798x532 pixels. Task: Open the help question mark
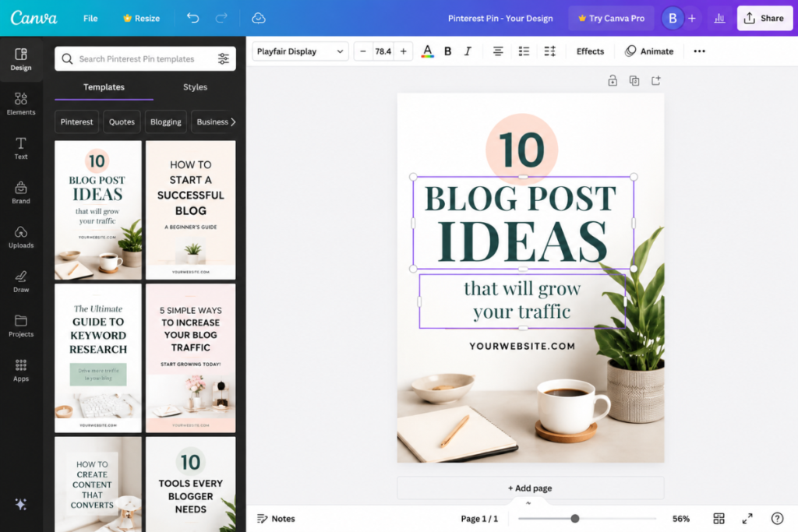click(x=777, y=518)
